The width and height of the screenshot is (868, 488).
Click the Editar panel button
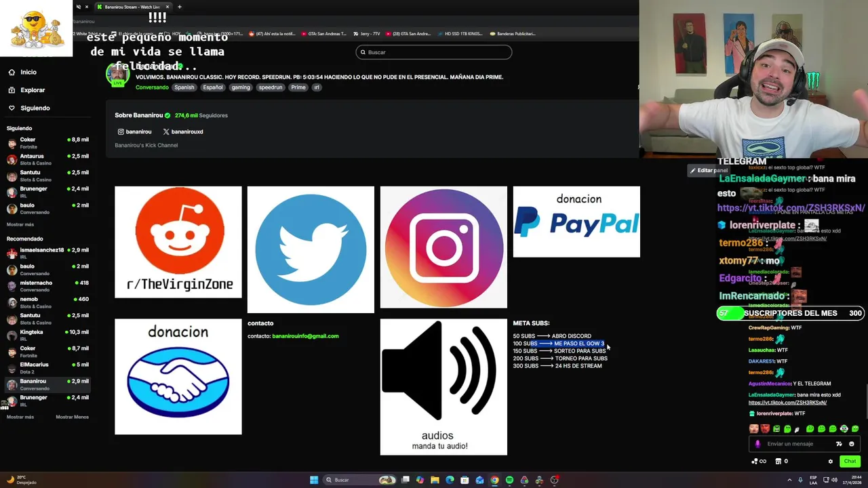708,170
